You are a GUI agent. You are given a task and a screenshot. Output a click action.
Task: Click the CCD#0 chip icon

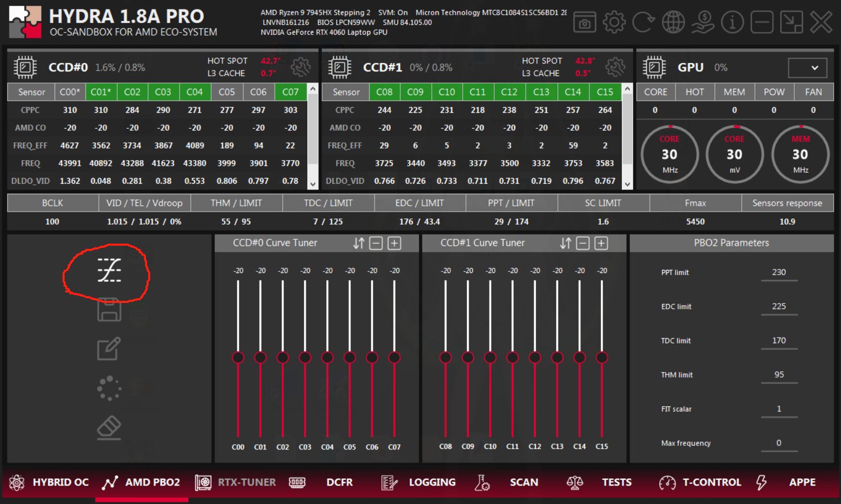[25, 67]
